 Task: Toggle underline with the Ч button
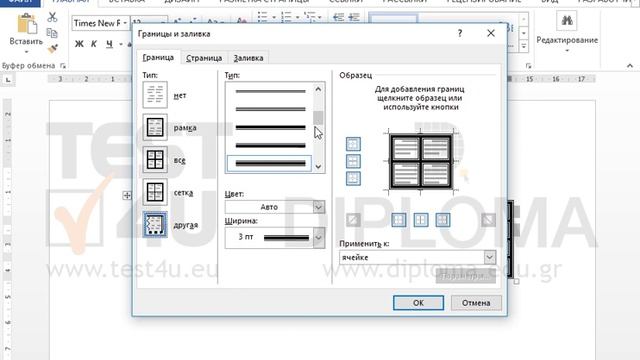point(109,44)
